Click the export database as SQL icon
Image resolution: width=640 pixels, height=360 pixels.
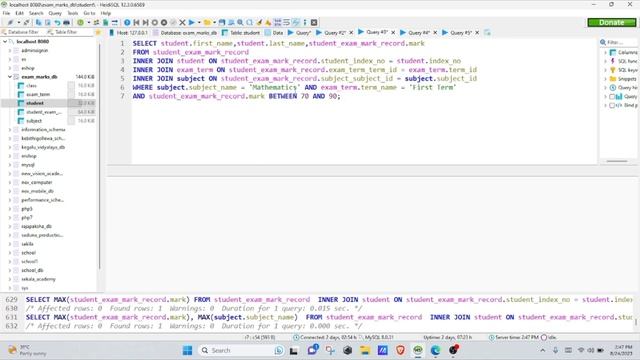[106, 22]
